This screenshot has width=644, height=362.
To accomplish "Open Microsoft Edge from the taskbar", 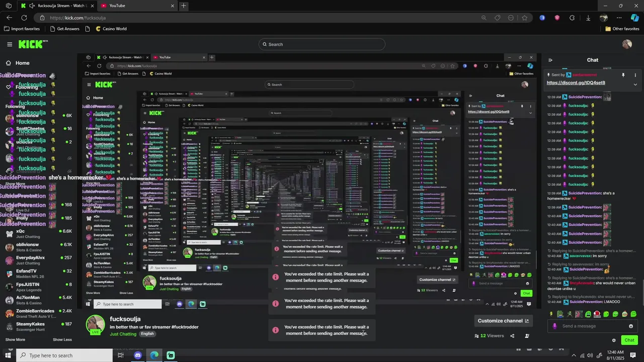I will click(154, 355).
